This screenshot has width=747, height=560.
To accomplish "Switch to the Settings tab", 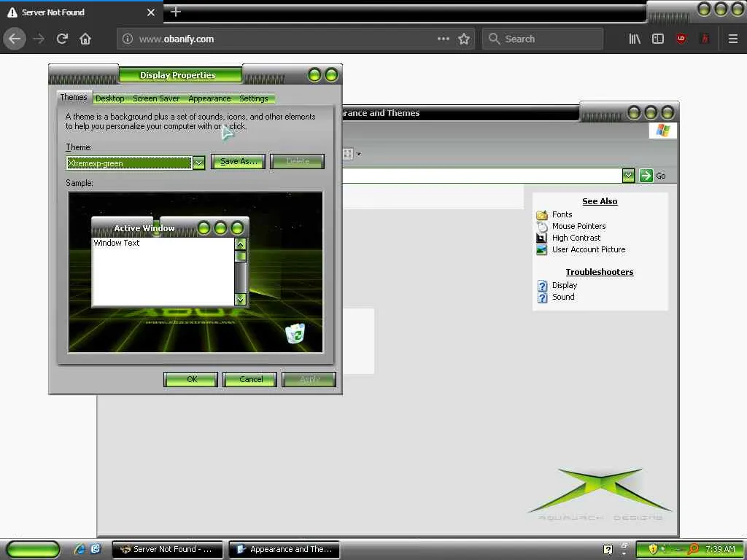I will pos(253,98).
